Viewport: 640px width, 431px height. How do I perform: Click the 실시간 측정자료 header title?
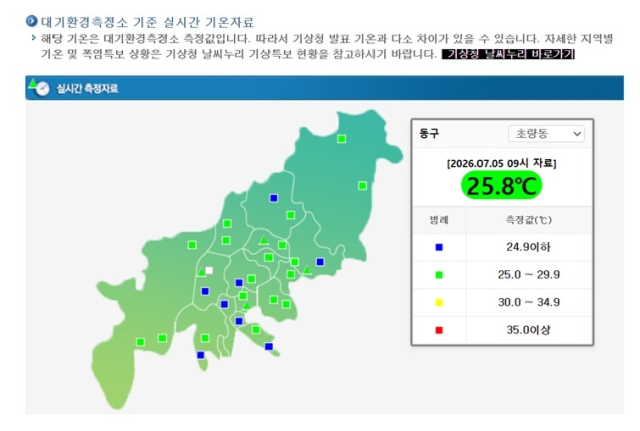pos(87,88)
